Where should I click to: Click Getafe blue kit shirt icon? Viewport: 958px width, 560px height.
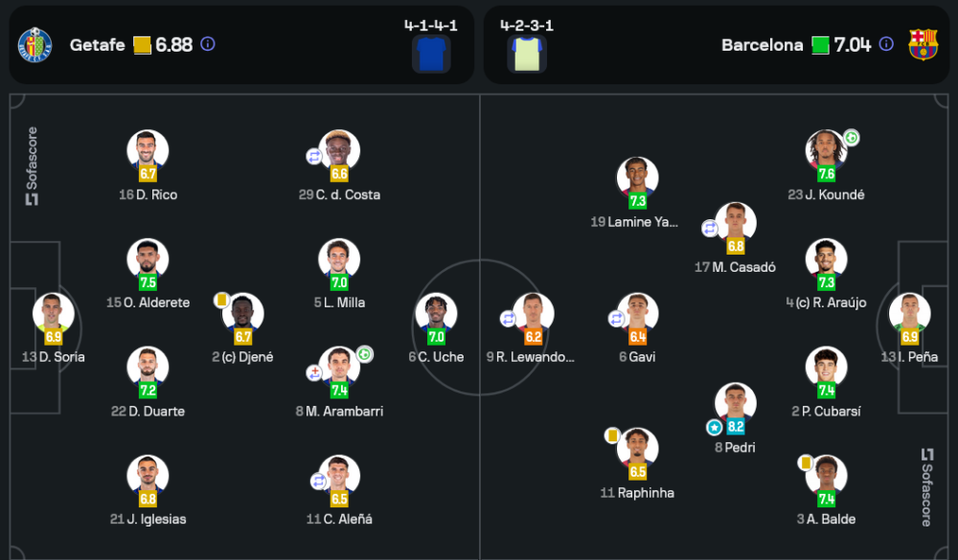coord(431,54)
